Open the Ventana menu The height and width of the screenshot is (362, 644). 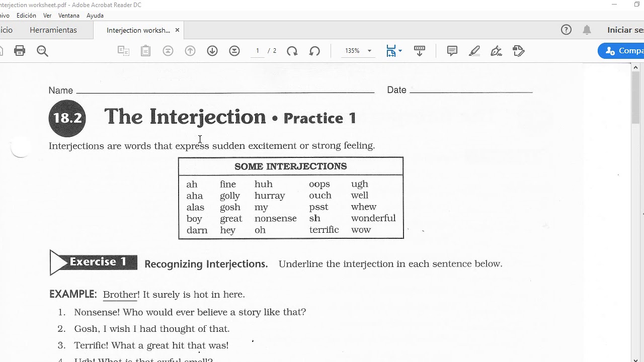click(x=69, y=16)
